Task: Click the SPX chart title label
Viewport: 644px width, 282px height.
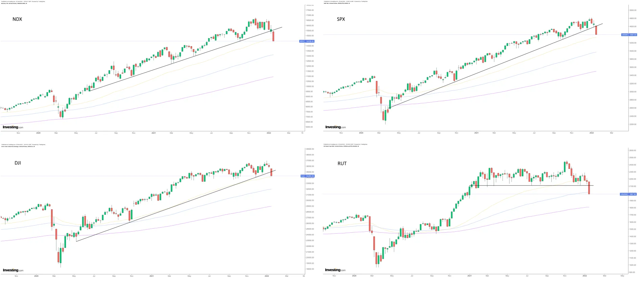Action: [x=341, y=19]
